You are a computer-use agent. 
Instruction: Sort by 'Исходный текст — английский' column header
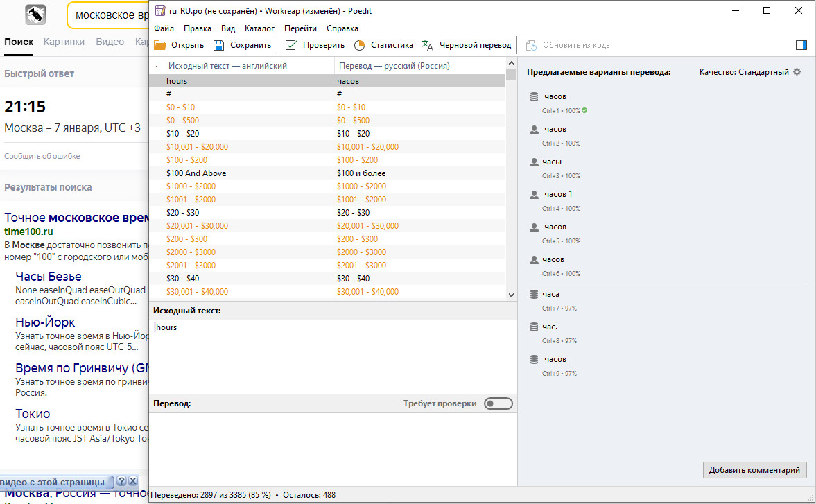[x=227, y=66]
